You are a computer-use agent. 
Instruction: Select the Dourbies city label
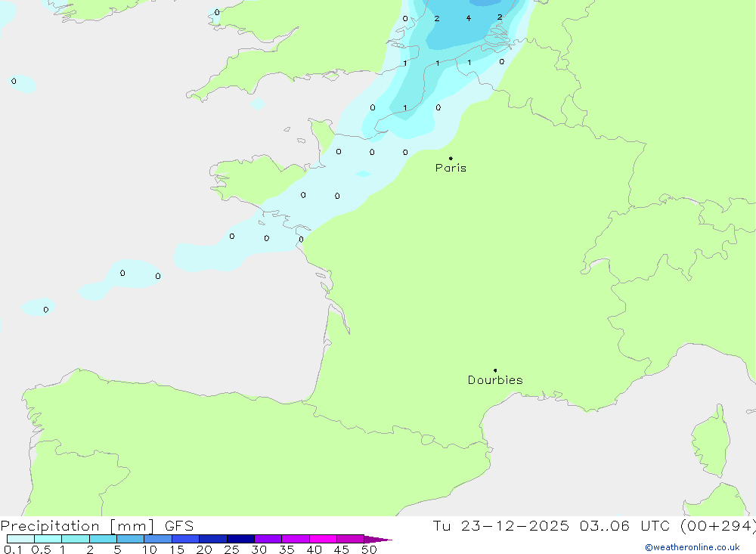point(495,380)
